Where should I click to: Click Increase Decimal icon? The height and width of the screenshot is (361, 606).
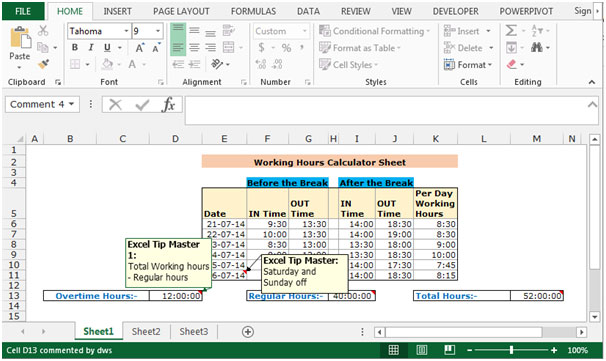(x=261, y=64)
